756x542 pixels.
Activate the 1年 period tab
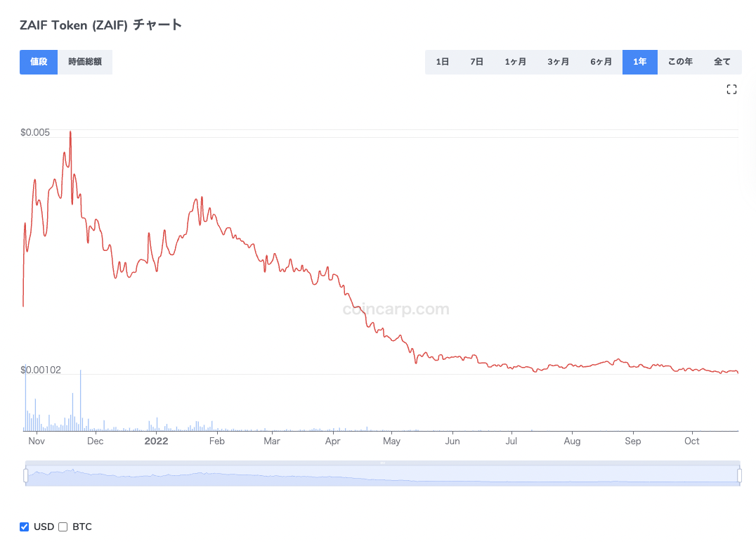click(639, 62)
